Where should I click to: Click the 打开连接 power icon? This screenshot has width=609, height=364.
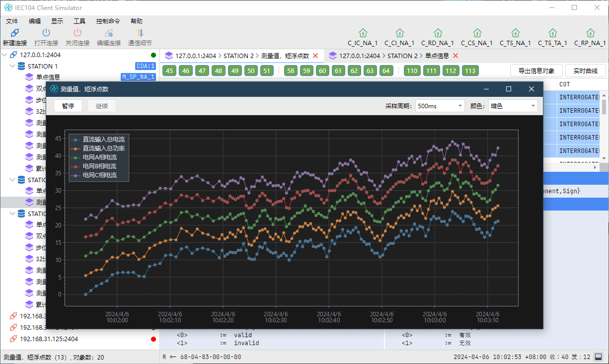pyautogui.click(x=46, y=33)
